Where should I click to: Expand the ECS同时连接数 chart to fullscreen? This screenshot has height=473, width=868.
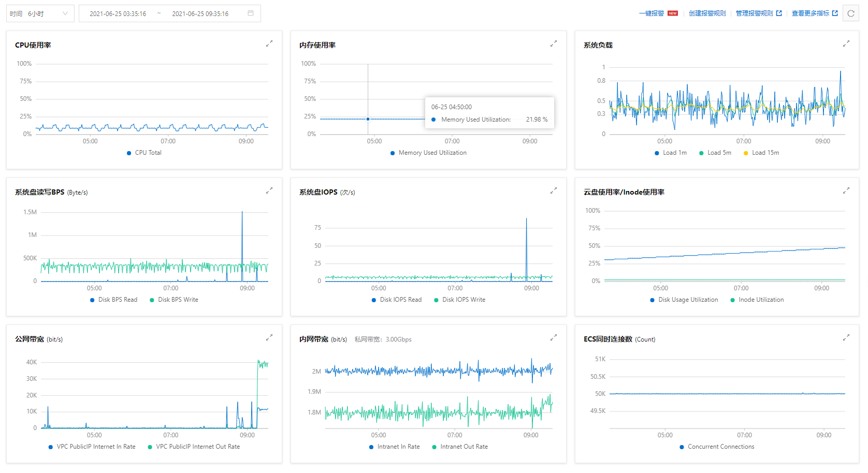tap(846, 338)
